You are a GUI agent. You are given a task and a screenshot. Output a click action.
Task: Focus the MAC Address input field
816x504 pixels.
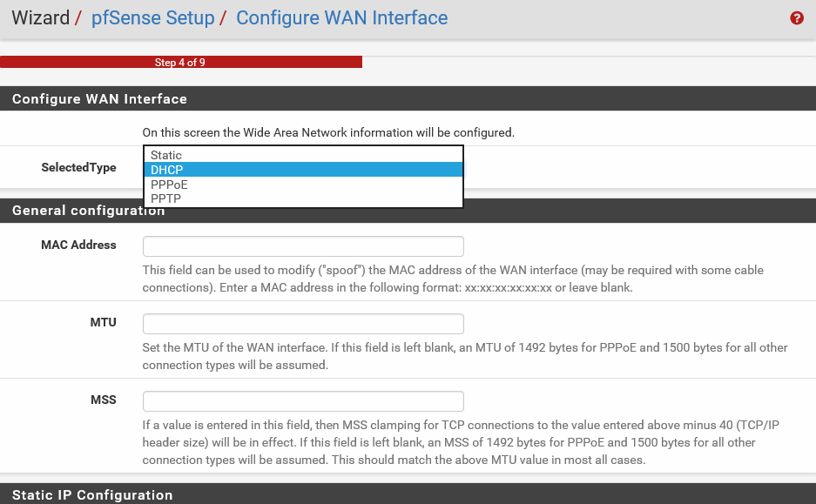click(303, 246)
